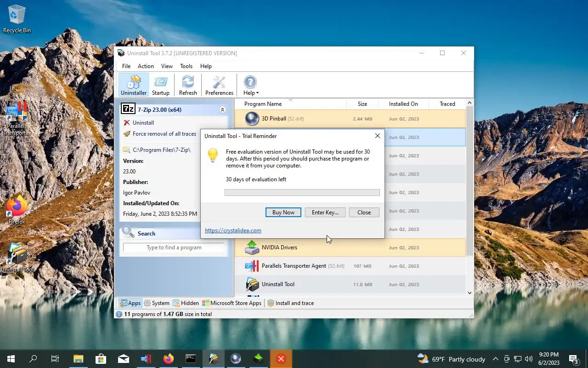This screenshot has width=588, height=368.
Task: Select the Parallels Transport desktop shortcut
Action: [17, 119]
